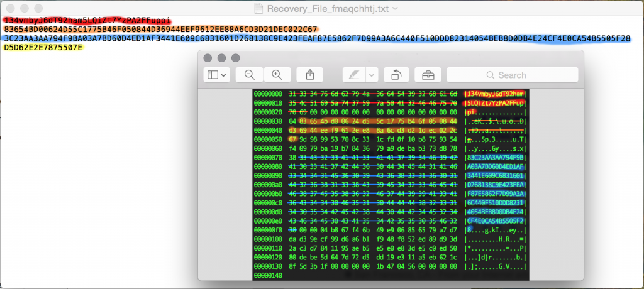Click the offset 00000010 in hex dump
Screen dimensions: 644x289
(268, 102)
